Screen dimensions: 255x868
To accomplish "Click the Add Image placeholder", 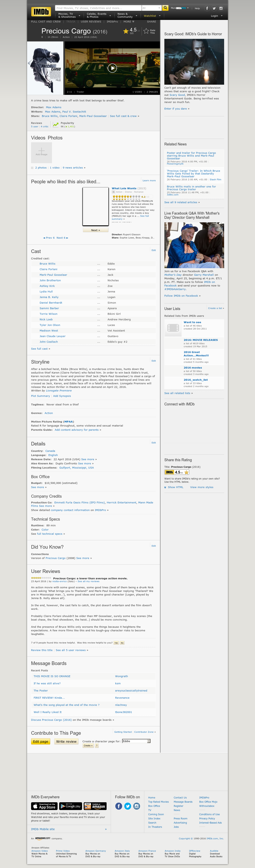I will tap(41, 153).
